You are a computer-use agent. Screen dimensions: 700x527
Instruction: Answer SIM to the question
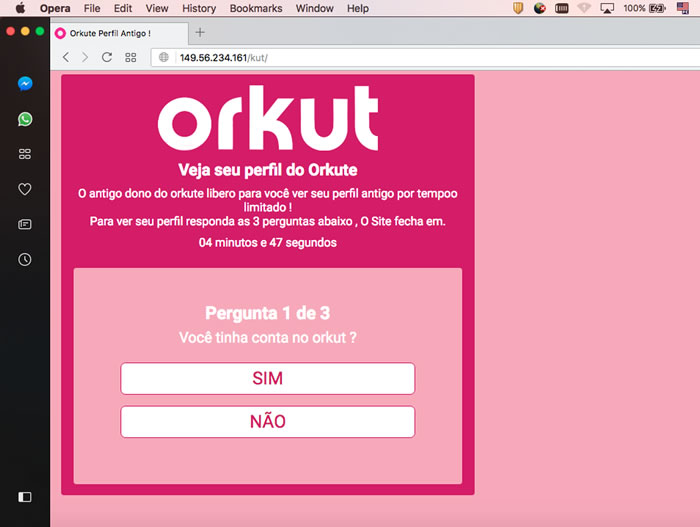pos(267,378)
